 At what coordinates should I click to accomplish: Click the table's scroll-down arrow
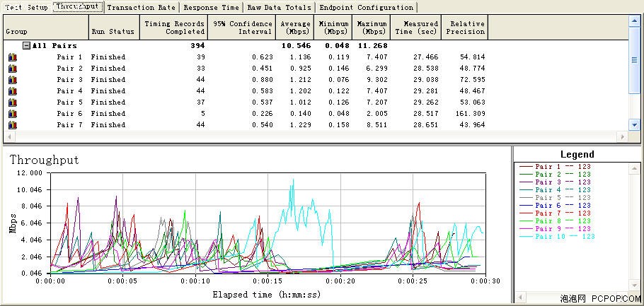pos(634,124)
